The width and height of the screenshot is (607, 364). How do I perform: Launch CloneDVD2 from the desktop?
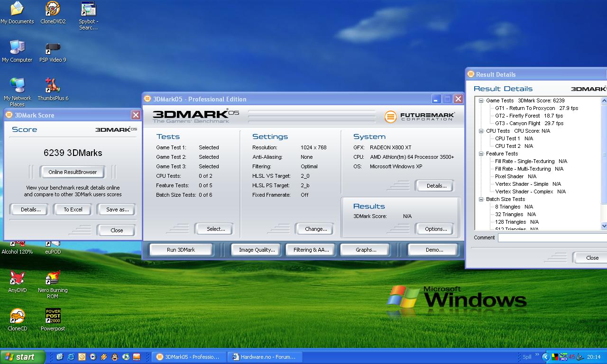53,13
